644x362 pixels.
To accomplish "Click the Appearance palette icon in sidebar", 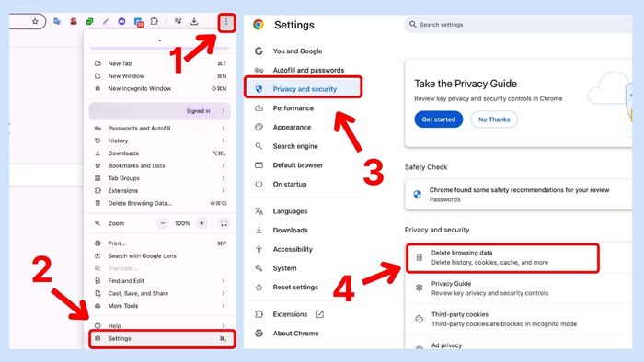I will [259, 127].
